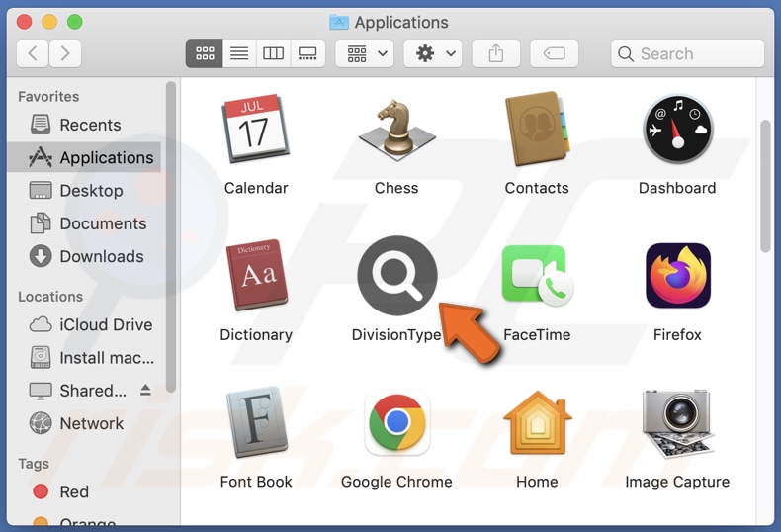Viewport: 781px width, 532px height.
Task: Click the Google Chrome label text
Action: (x=396, y=482)
